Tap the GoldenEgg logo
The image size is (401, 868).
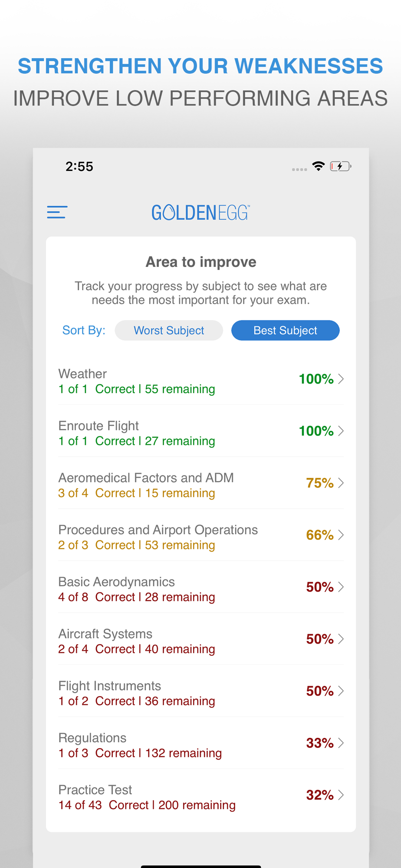pyautogui.click(x=200, y=213)
